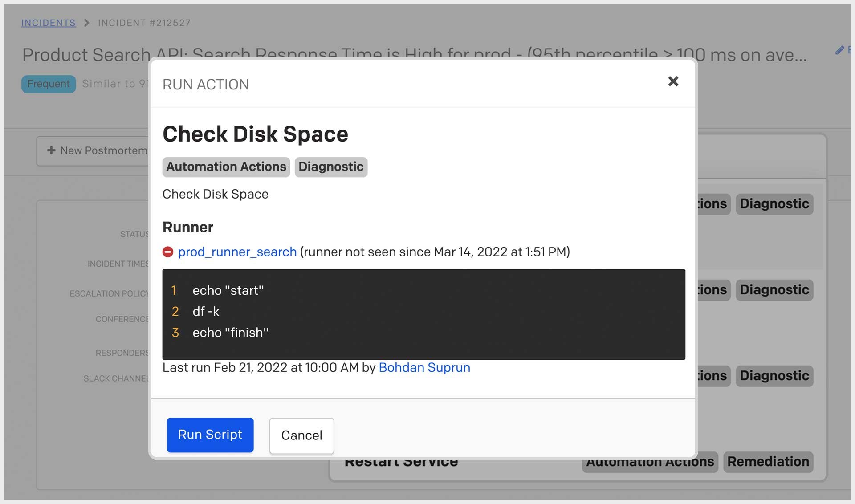Click the first Diagnostic tag in background list
This screenshot has height=504, width=855.
774,204
